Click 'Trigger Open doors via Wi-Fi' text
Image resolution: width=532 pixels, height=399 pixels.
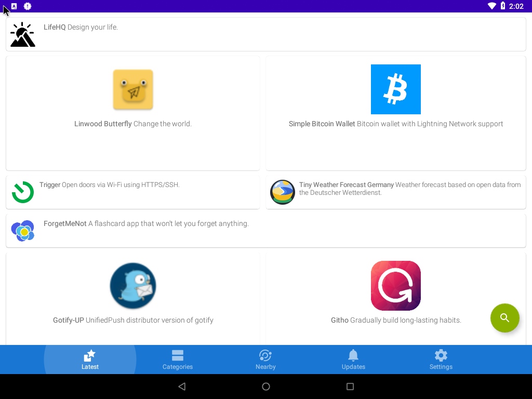pos(110,184)
